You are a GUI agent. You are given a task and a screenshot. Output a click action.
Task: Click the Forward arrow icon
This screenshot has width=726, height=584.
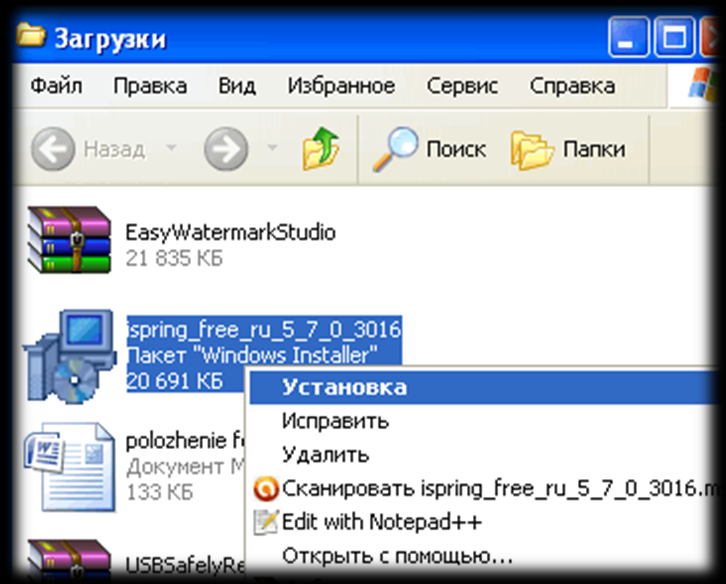pos(226,149)
